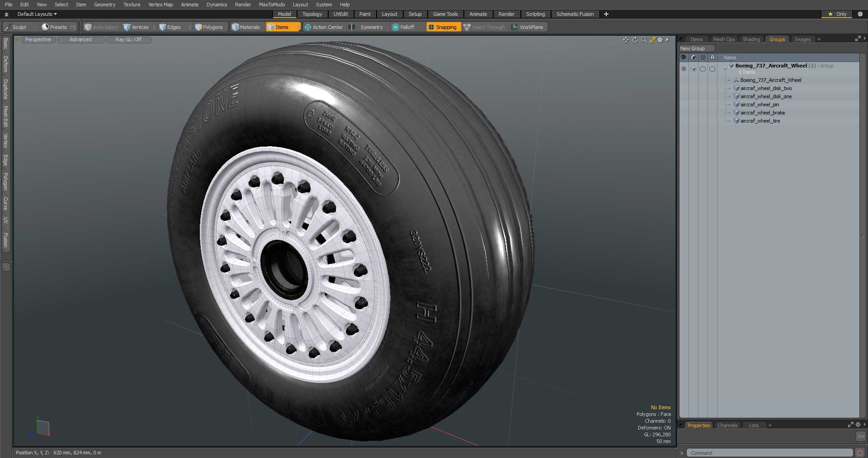Check select box for Boeing_737 group
Image resolution: width=868 pixels, height=458 pixels.
tap(712, 69)
